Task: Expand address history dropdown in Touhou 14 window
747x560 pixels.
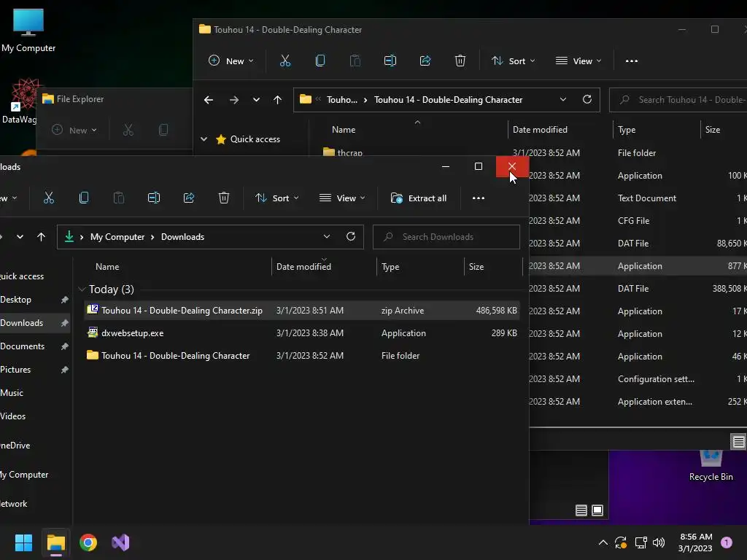Action: click(562, 99)
